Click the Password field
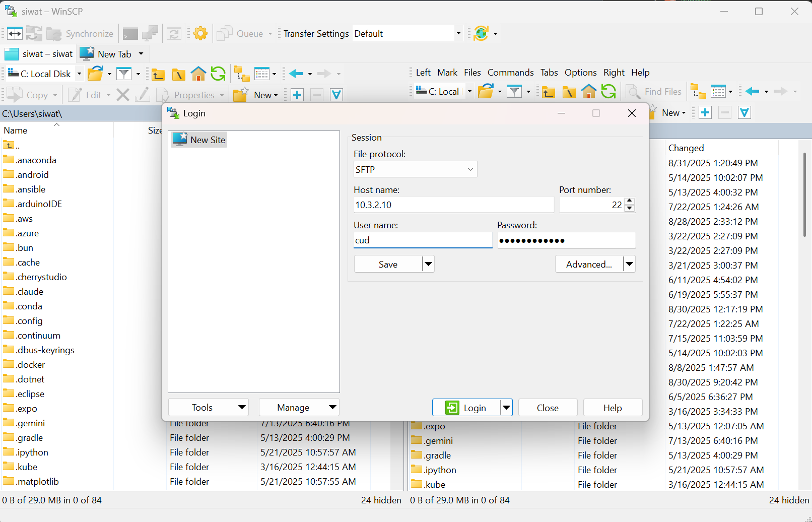 pos(566,240)
